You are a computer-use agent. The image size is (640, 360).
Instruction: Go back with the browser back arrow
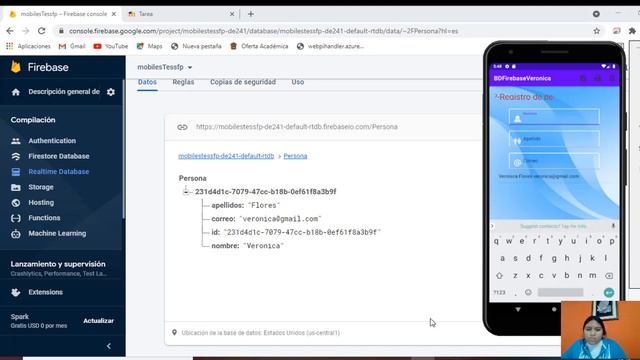pyautogui.click(x=10, y=31)
